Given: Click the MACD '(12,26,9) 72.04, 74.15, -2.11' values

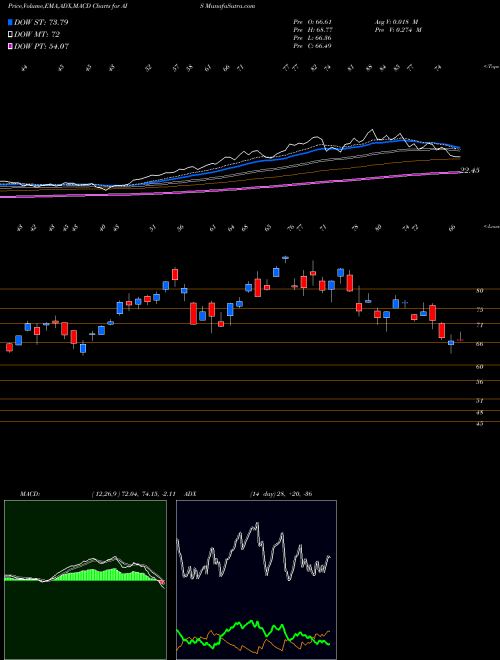Looking at the screenshot, I should [136, 494].
